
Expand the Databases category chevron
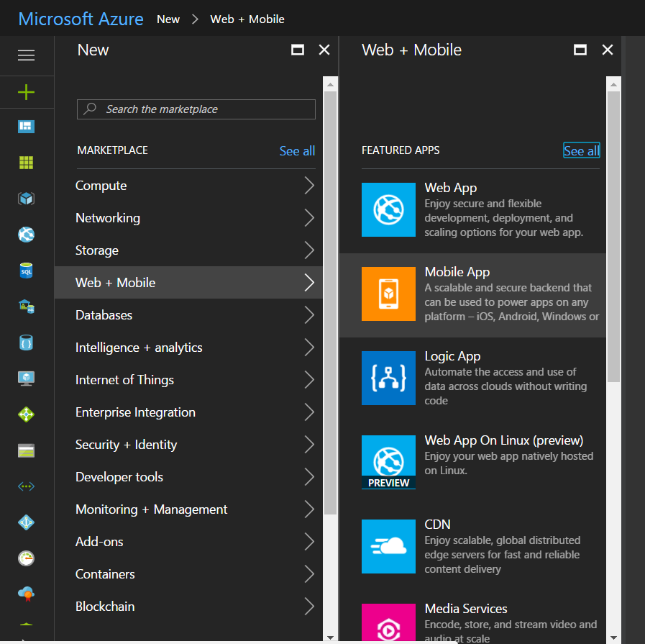[309, 314]
